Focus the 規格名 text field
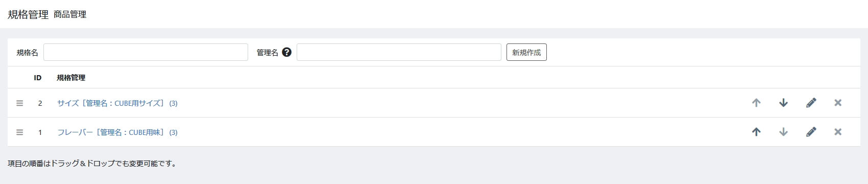The height and width of the screenshot is (184, 868). tap(146, 52)
